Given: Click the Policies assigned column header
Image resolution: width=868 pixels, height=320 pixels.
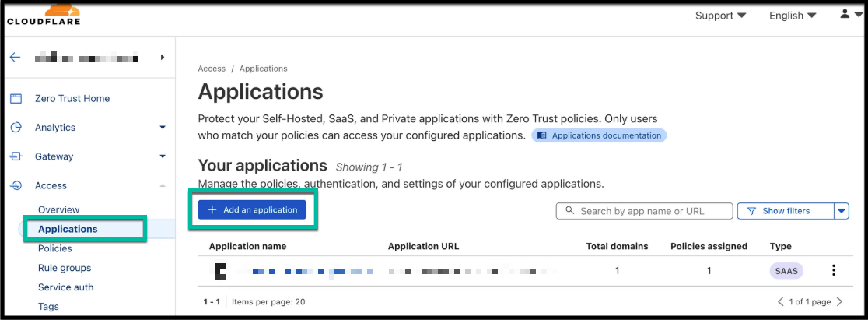Looking at the screenshot, I should point(709,246).
